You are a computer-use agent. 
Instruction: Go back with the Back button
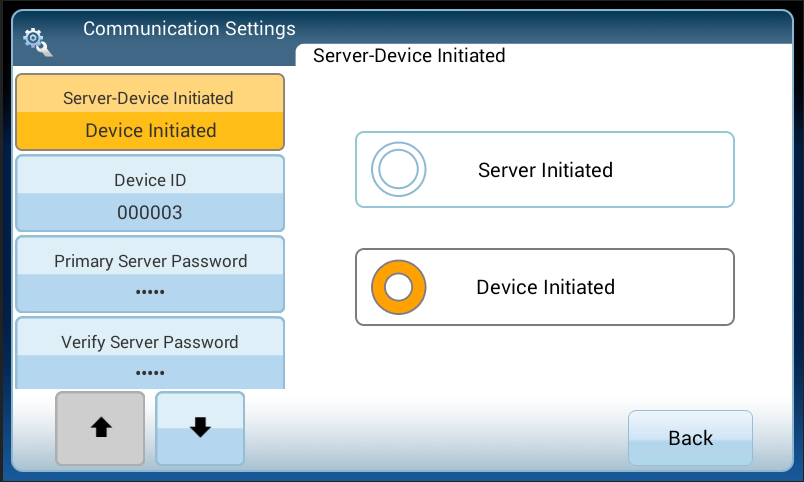tap(690, 438)
